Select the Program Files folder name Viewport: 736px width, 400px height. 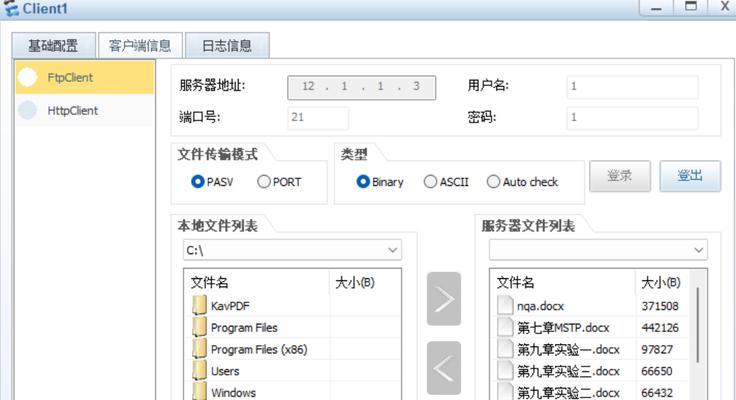pos(244,328)
